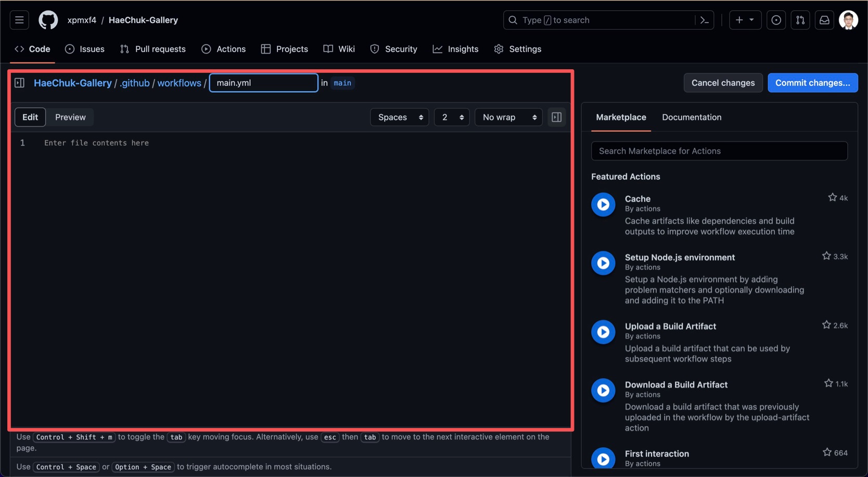Open the First interaction action icon
Screen dimensions: 868x477
[603, 459]
